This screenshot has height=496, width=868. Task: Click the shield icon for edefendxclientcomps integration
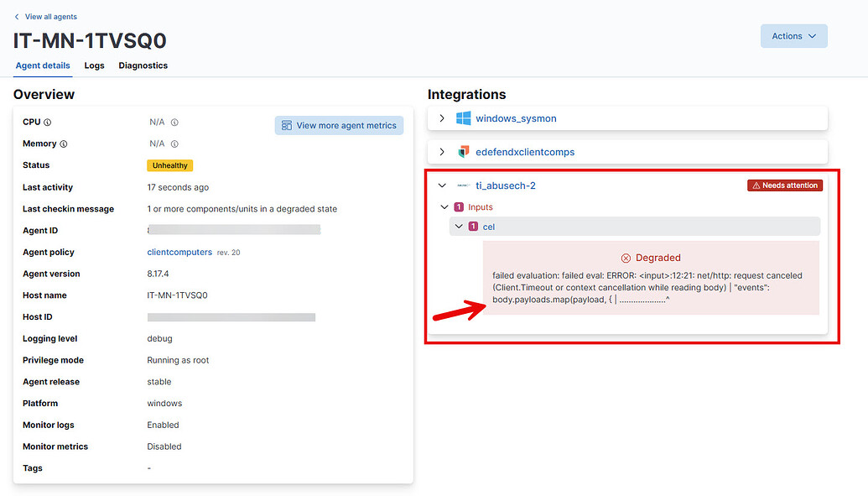pos(464,152)
